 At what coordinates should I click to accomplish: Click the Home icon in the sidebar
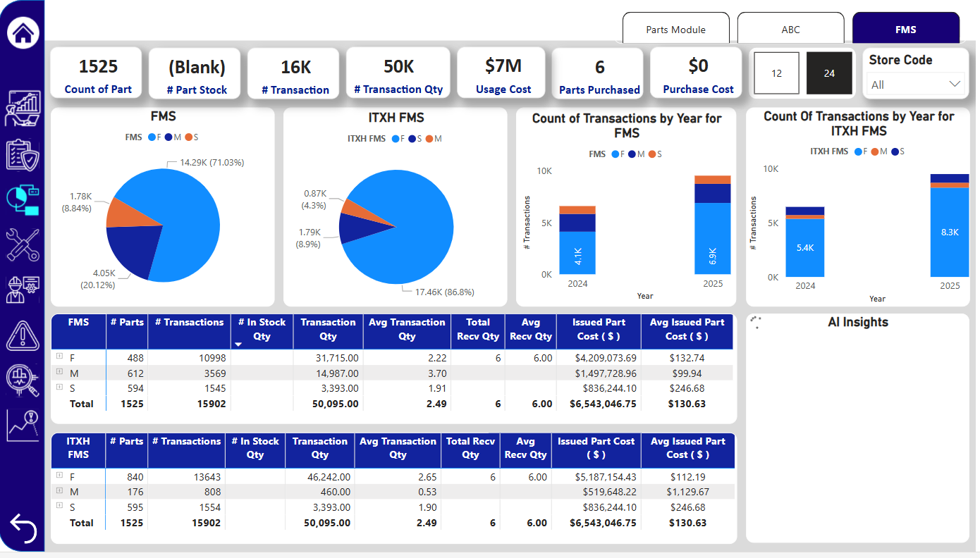(22, 32)
